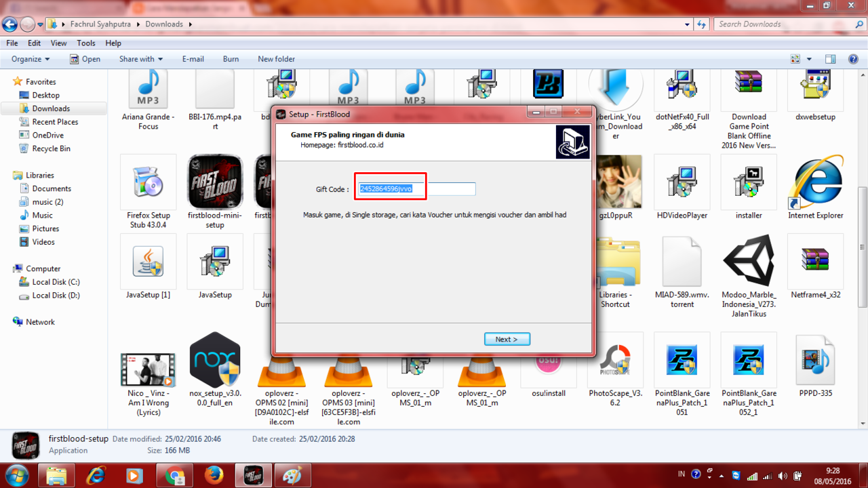This screenshot has height=488, width=868.
Task: Open the Help menu
Action: coord(113,43)
